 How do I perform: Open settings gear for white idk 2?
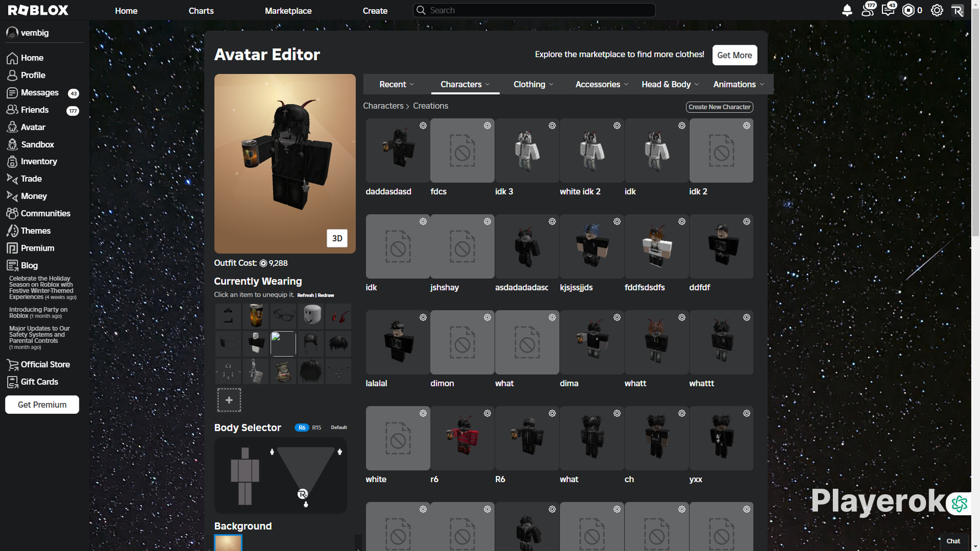coord(617,126)
